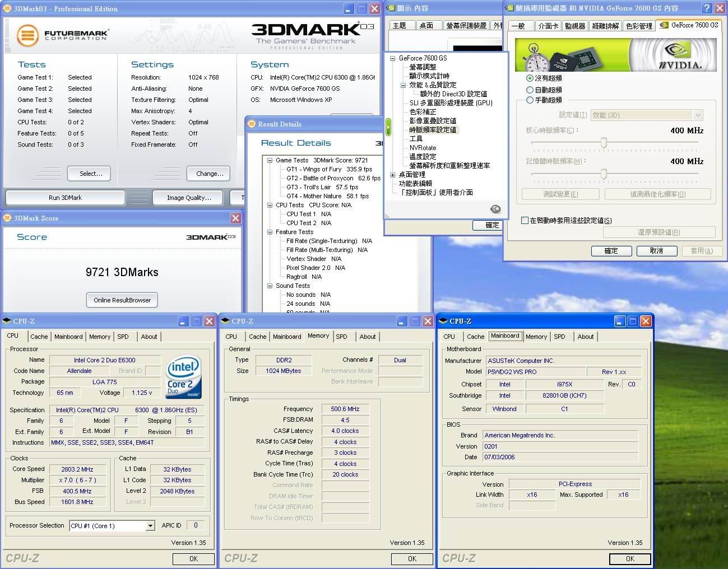Minimize the CPU-Z Mainboard window
The width and height of the screenshot is (728, 569).
tap(619, 321)
